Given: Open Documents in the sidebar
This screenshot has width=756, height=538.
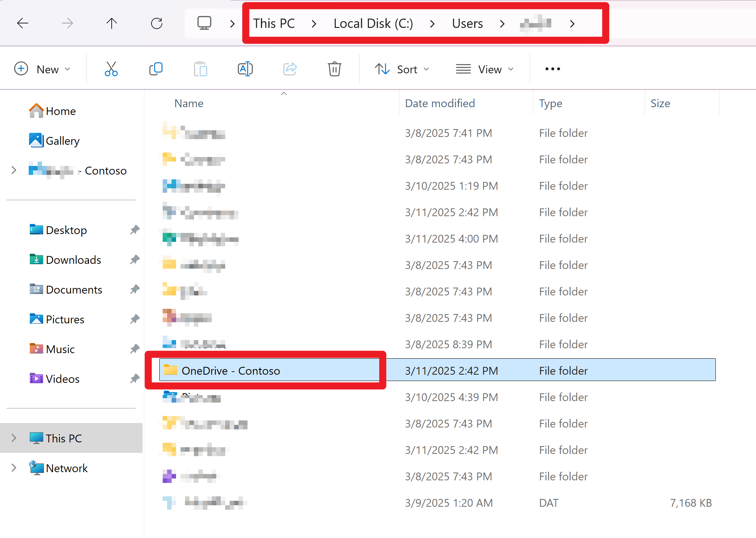Looking at the screenshot, I should tap(66, 289).
